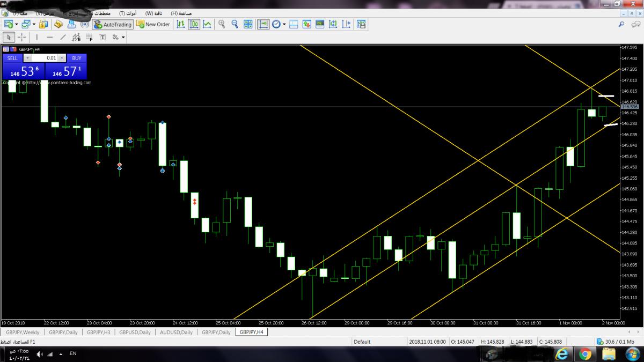Image resolution: width=644 pixels, height=362 pixels.
Task: Open the AUDUSD,Daily chart tab
Action: [x=176, y=333]
